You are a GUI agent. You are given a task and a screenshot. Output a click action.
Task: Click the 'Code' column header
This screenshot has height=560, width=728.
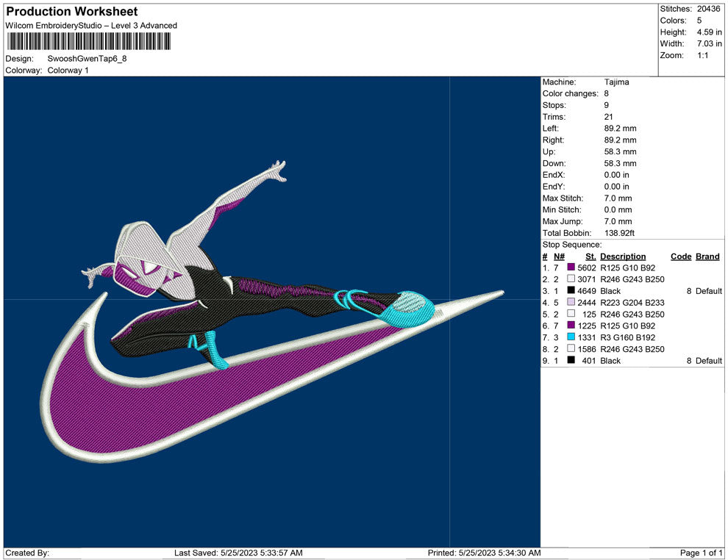(x=681, y=256)
